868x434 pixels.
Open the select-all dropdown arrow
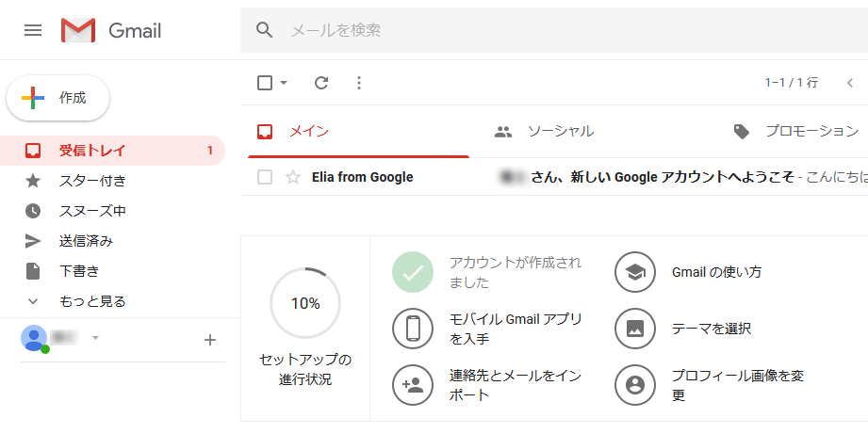(x=284, y=83)
